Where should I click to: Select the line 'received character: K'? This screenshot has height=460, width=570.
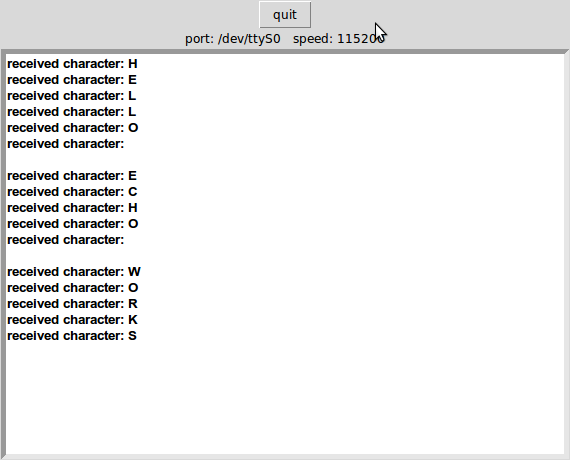[72, 320]
